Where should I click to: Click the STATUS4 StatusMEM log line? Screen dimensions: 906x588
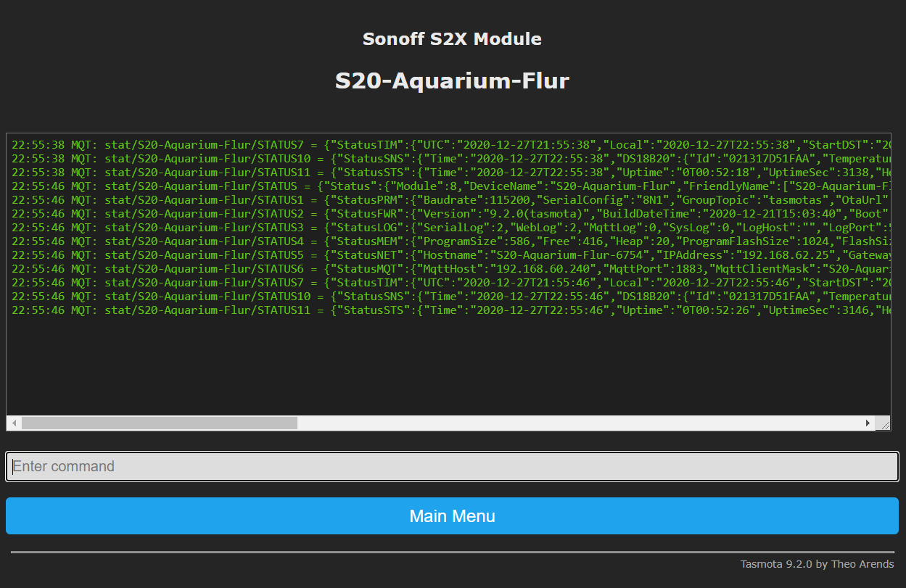click(450, 241)
